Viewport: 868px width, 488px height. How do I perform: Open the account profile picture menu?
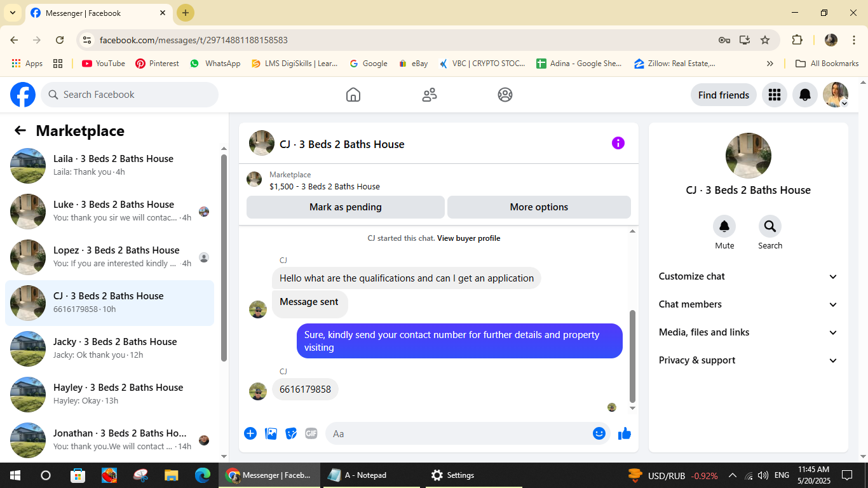[x=836, y=95]
